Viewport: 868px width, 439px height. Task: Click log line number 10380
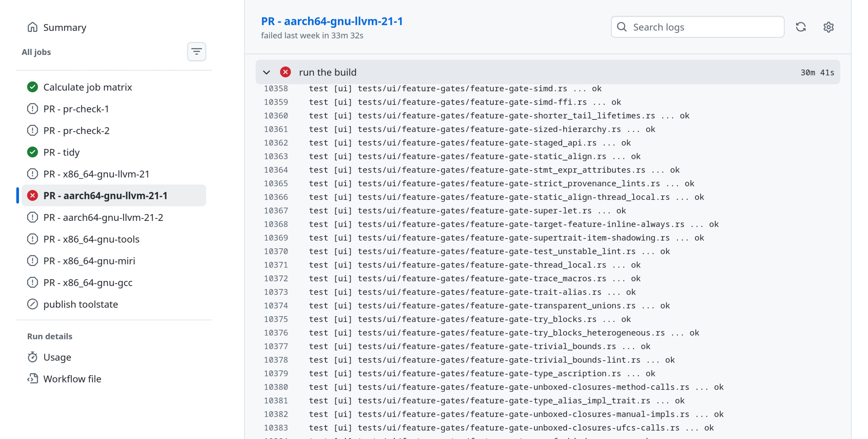pyautogui.click(x=276, y=387)
